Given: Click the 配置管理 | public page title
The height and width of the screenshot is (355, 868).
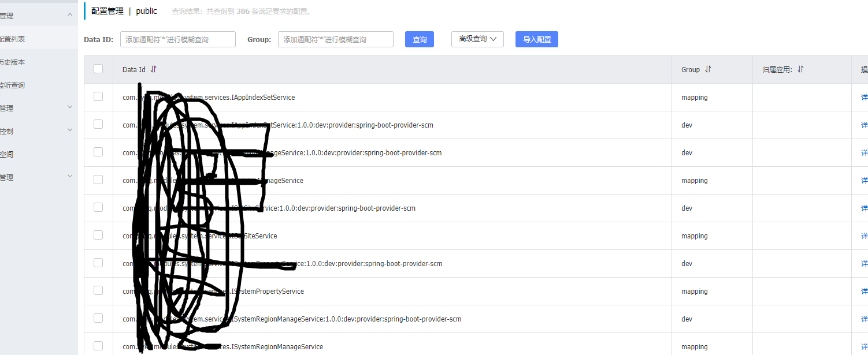Looking at the screenshot, I should [x=124, y=11].
